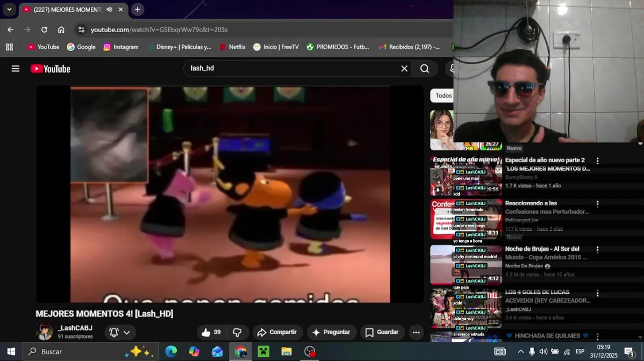Click the video title MEJORES MOMENTOS 4!
The image size is (644, 361).
[104, 314]
